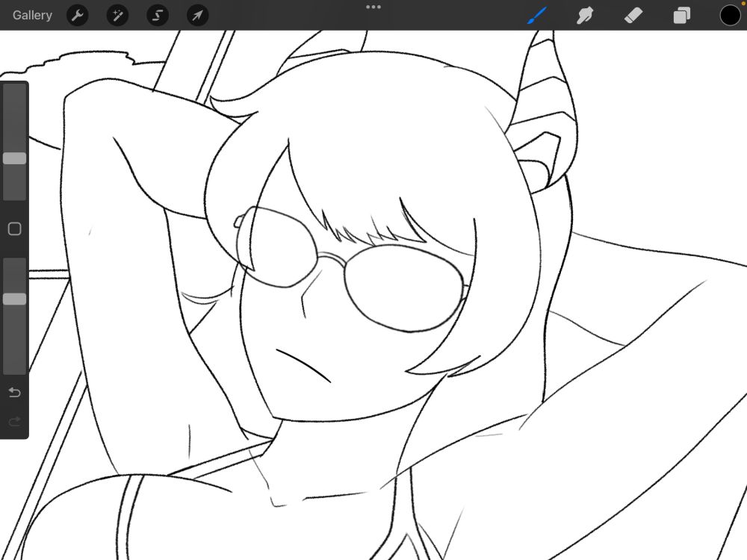This screenshot has height=560, width=747.
Task: Open the Selection tool
Action: tap(157, 15)
